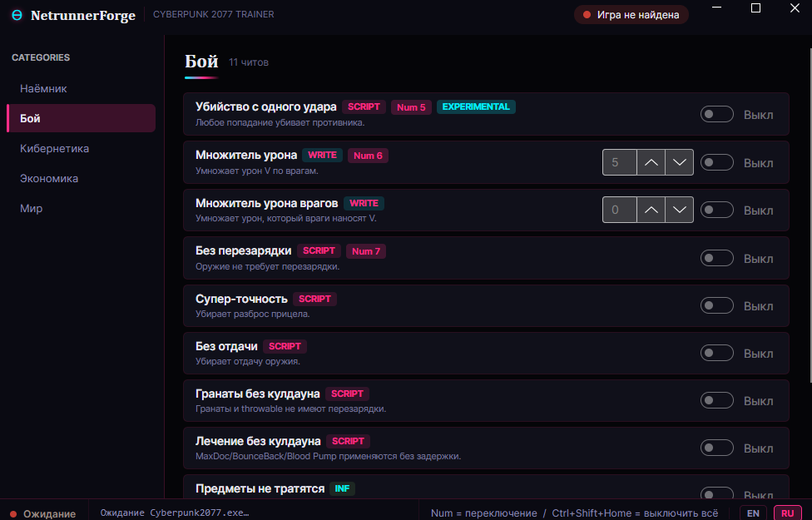The width and height of the screenshot is (812, 520).
Task: Click the SCRIPT tag on Убийство с одного удара
Action: coord(364,106)
